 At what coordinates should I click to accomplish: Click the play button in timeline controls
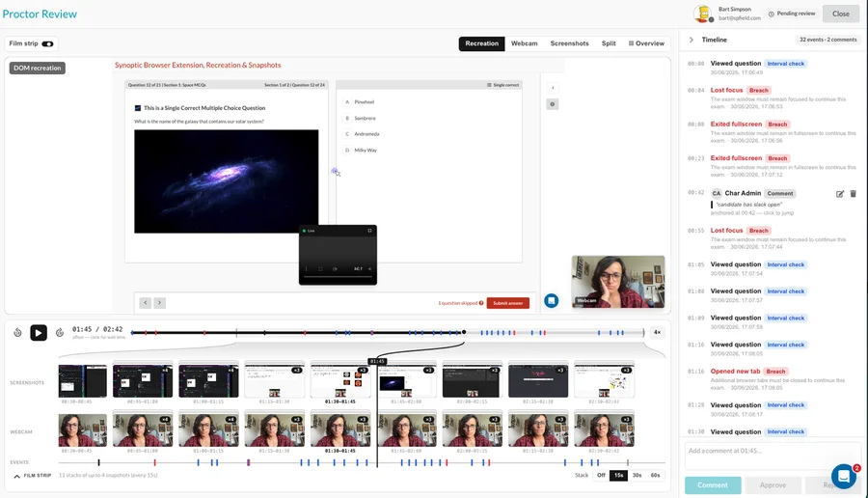pos(39,332)
